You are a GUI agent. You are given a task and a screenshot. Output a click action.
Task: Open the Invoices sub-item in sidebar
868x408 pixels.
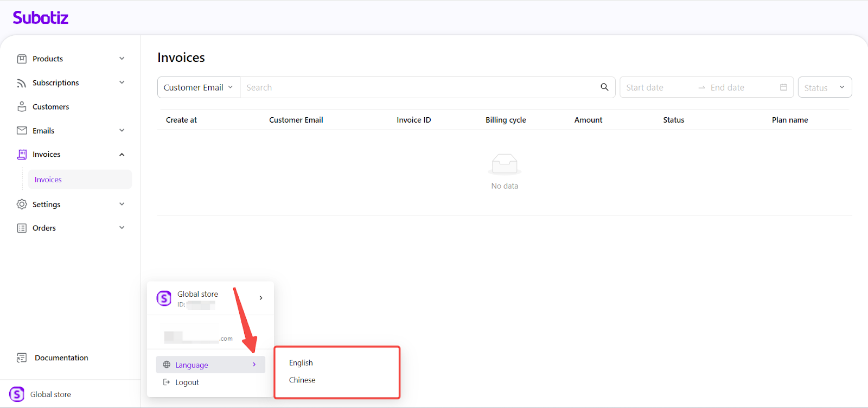[x=48, y=180]
